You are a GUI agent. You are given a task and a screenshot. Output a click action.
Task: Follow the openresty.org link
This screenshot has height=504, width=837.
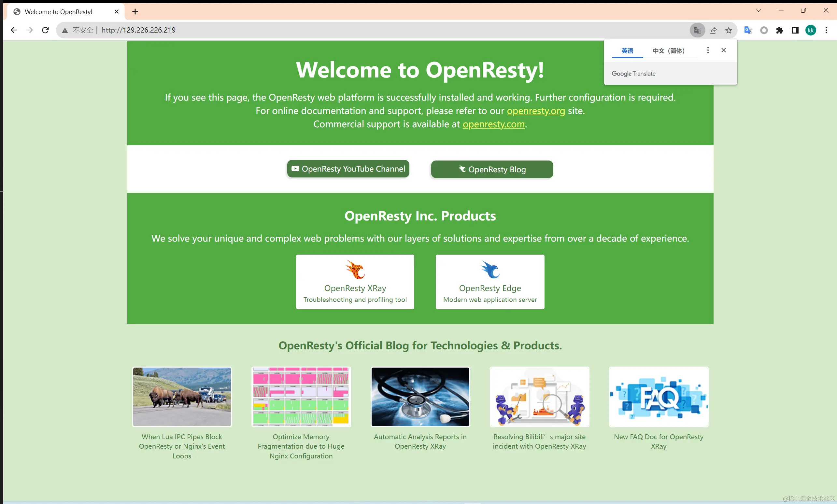(536, 111)
